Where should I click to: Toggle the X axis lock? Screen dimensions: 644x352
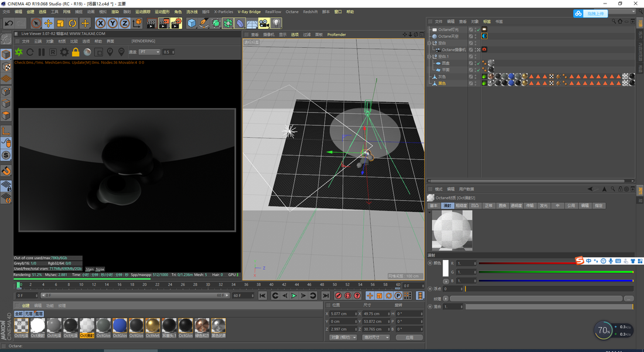(101, 23)
